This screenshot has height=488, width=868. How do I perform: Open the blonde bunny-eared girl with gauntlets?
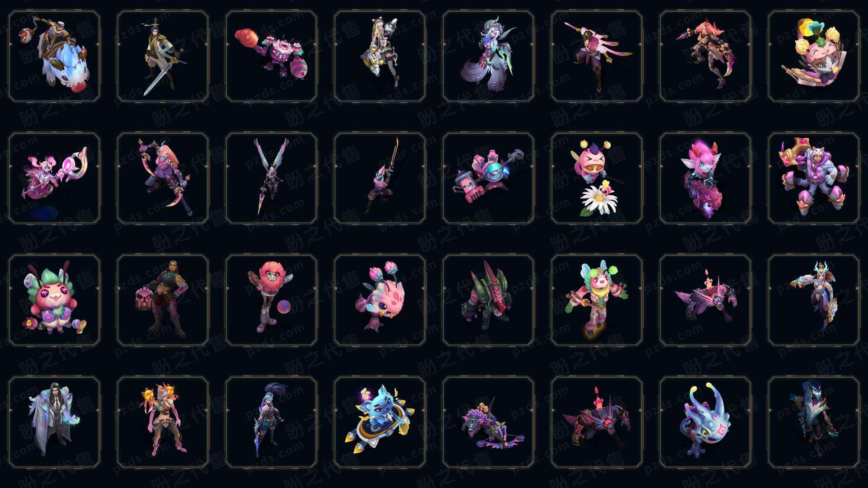(x=380, y=56)
